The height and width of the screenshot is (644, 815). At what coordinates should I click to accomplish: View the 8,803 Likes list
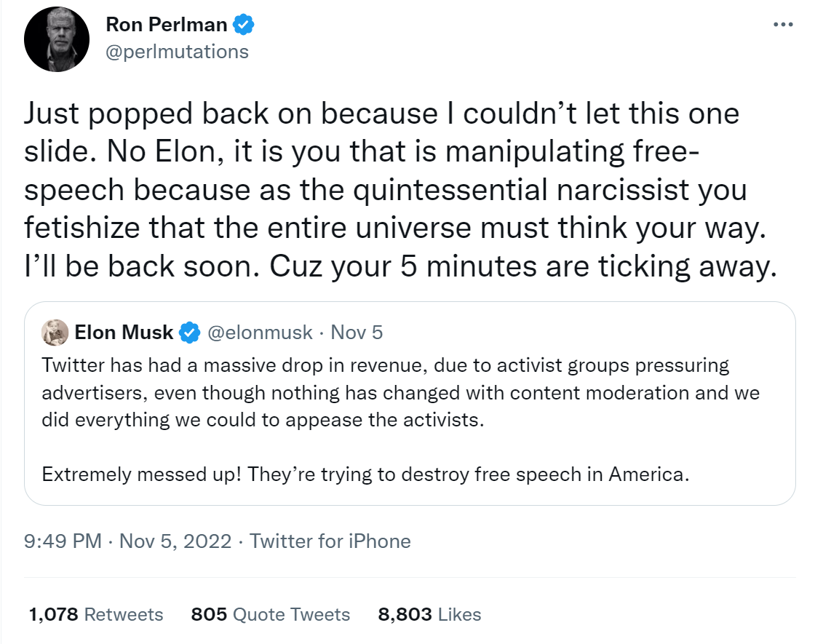click(x=429, y=614)
